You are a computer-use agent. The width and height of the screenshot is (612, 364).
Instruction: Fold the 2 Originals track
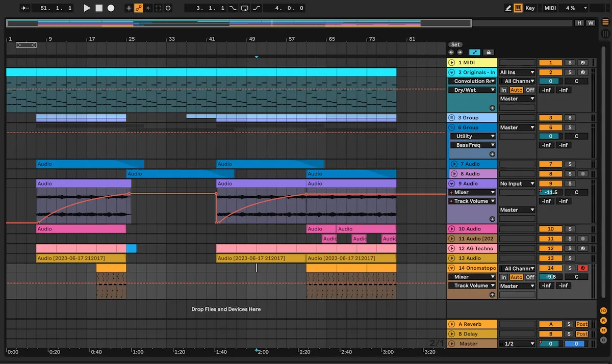point(452,72)
